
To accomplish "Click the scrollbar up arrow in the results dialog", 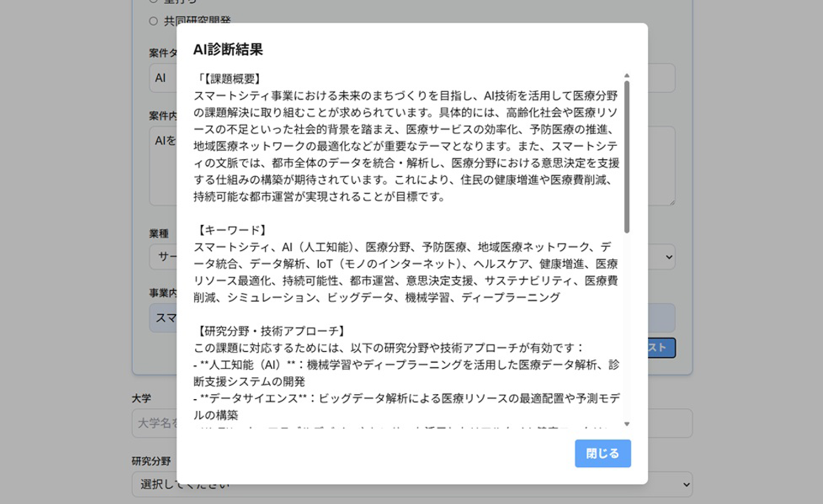I will click(627, 76).
